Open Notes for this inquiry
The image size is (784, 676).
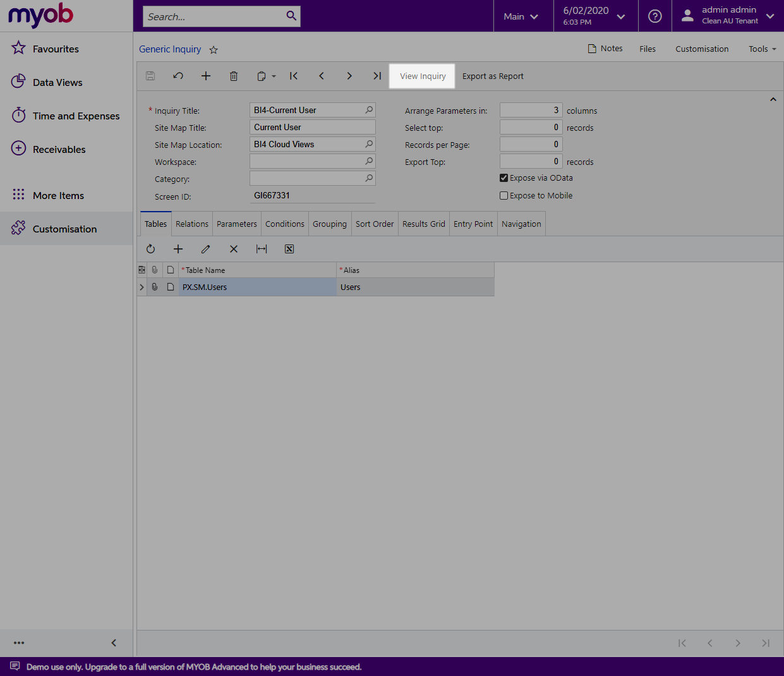click(605, 49)
